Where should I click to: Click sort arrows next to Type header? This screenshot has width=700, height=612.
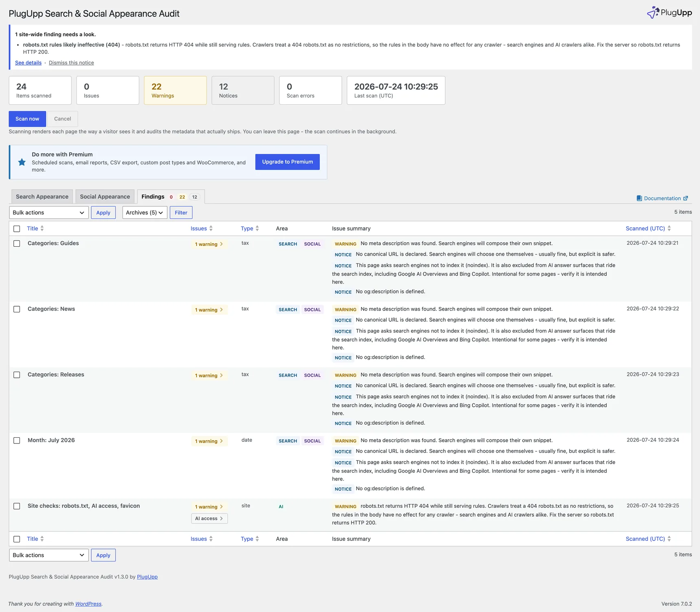[x=257, y=228]
